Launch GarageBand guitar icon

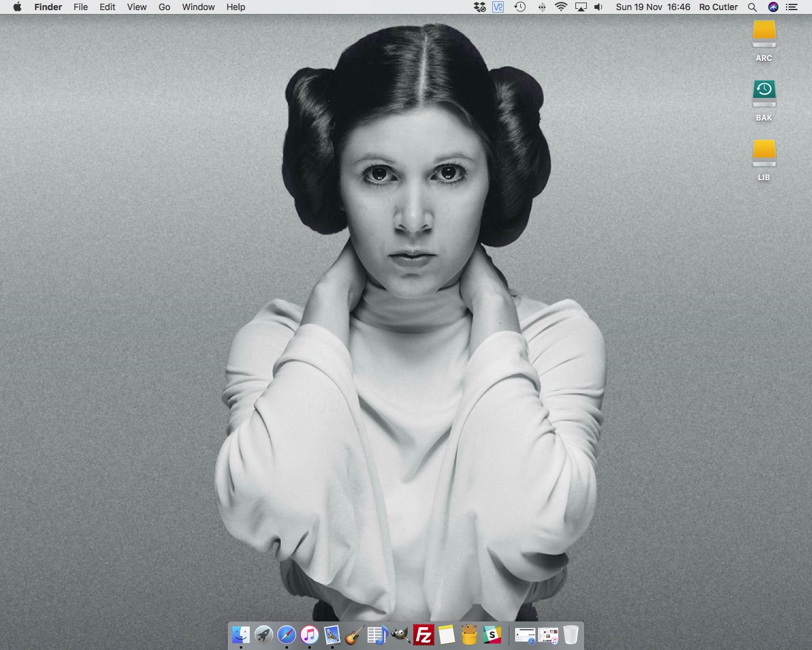[x=355, y=634]
